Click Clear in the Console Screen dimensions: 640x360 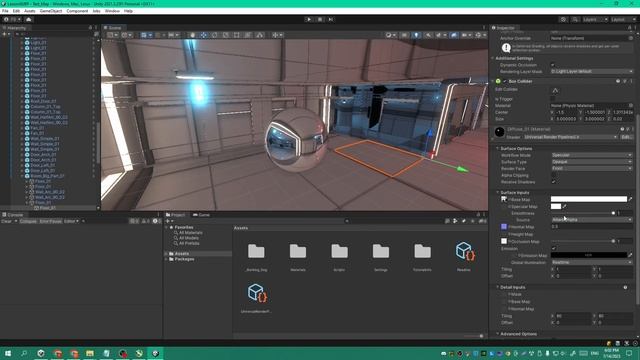(x=7, y=221)
